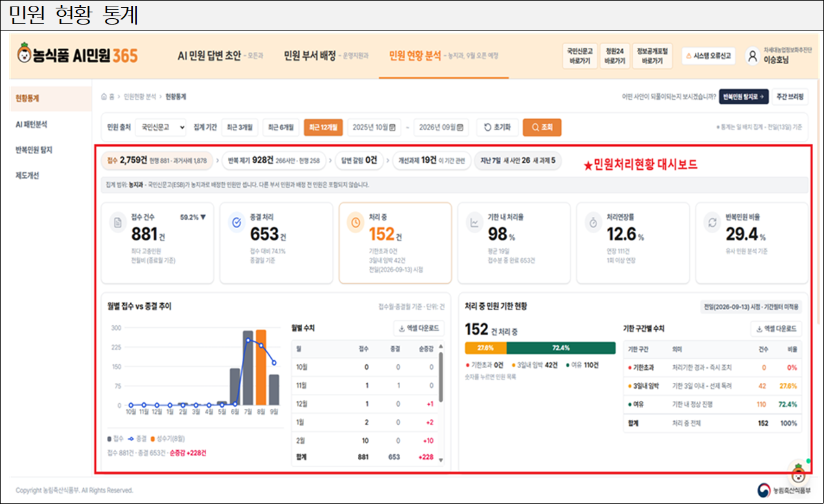The image size is (824, 504).
Task: Click the 전일(2026-09-13) 시점 filter badge
Action: coord(751,306)
